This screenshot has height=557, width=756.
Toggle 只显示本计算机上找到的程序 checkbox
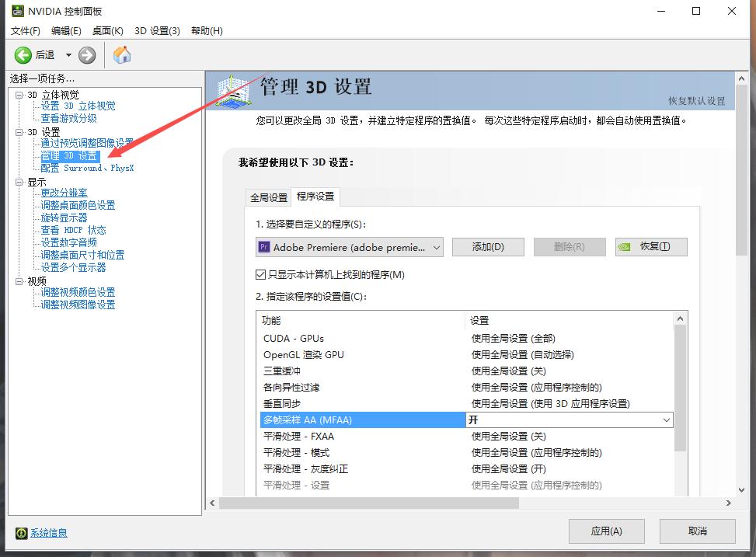coord(260,275)
